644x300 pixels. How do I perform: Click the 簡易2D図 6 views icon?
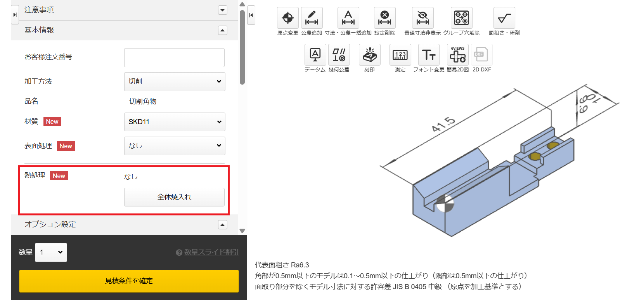[x=457, y=55]
